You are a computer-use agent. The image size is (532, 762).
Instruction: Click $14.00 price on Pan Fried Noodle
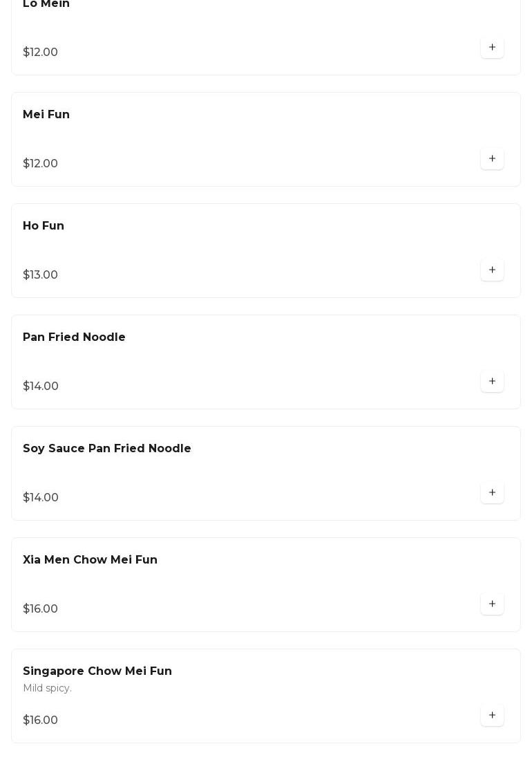click(x=41, y=387)
